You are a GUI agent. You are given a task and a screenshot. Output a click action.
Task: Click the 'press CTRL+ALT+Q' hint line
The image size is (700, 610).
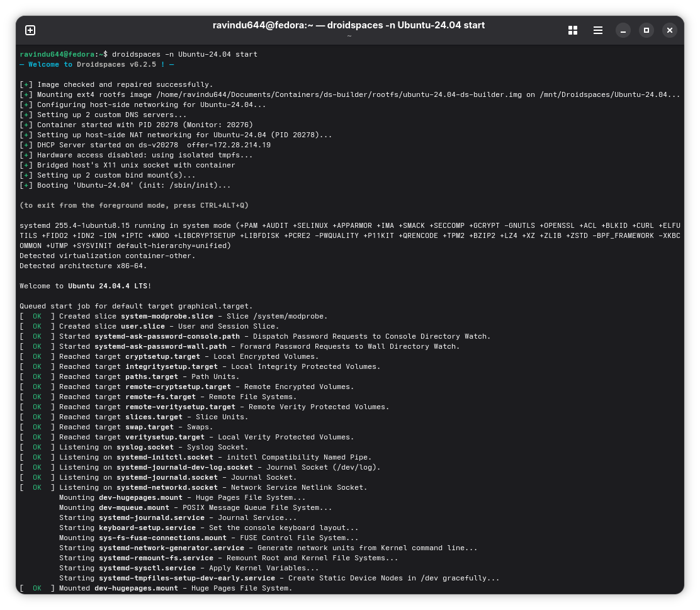(x=134, y=205)
